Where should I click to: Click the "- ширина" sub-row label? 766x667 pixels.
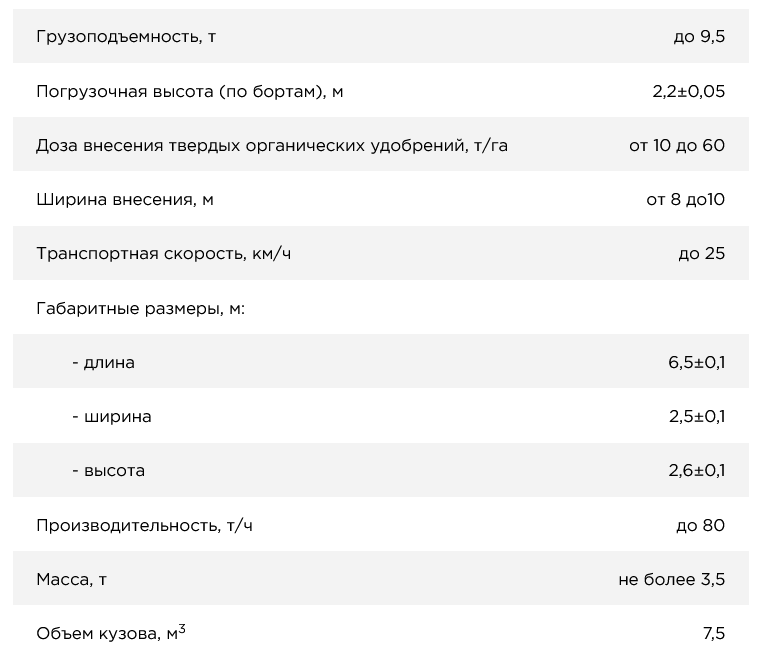pos(112,416)
